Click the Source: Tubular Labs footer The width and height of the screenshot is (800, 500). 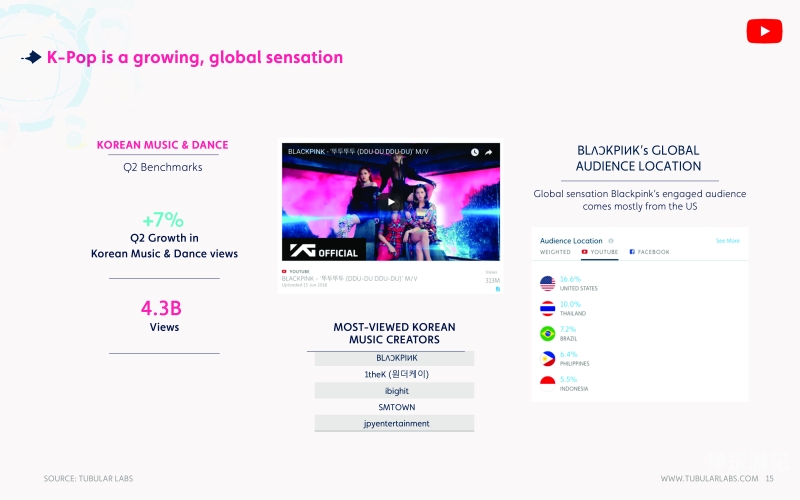tap(88, 479)
